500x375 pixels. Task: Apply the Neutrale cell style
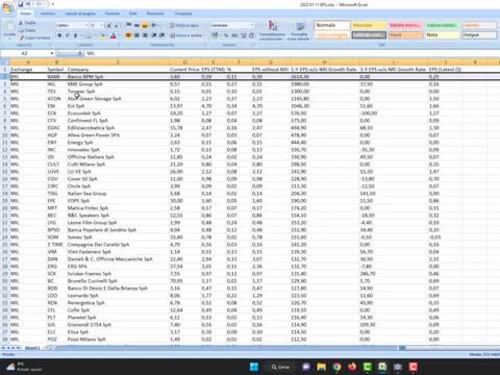[x=369, y=25]
